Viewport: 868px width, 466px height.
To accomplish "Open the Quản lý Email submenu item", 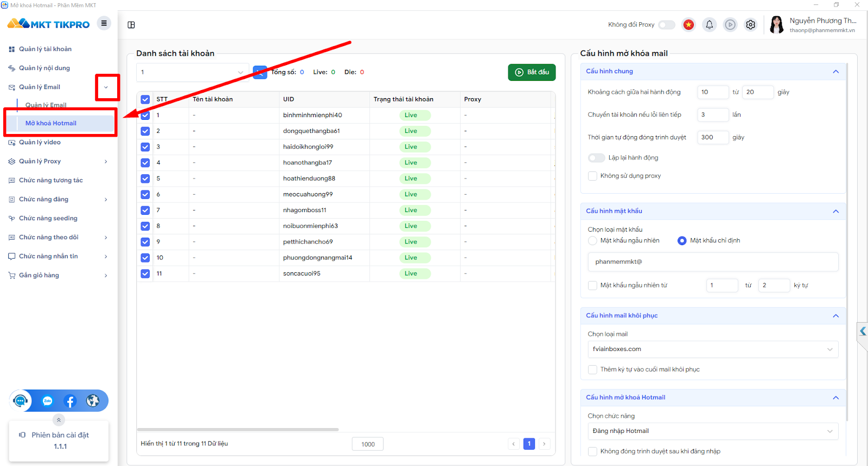I will coord(46,105).
